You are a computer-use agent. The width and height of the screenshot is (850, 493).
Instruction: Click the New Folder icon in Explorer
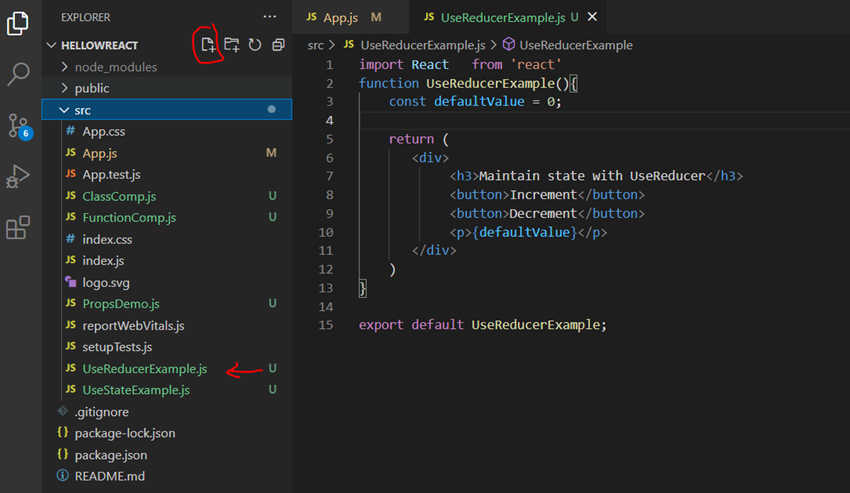[232, 45]
